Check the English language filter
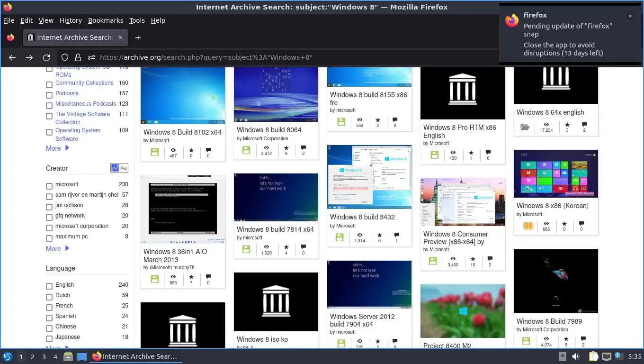This screenshot has width=644, height=364. (49, 287)
